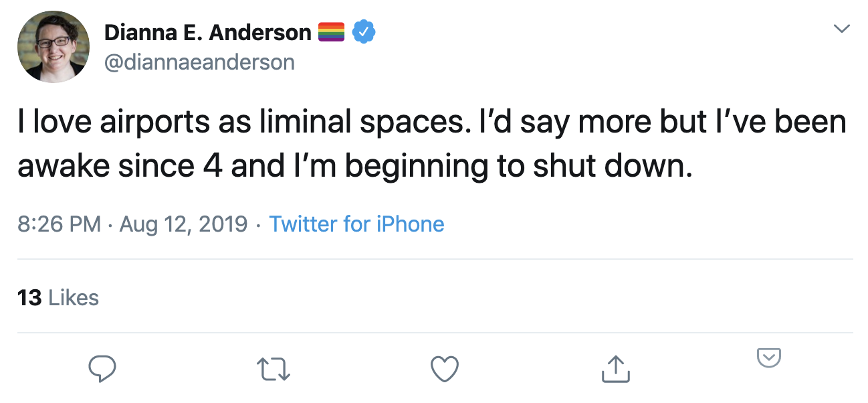The width and height of the screenshot is (868, 403).
Task: Open Dianna E. Anderson's profile photo
Action: click(x=53, y=47)
